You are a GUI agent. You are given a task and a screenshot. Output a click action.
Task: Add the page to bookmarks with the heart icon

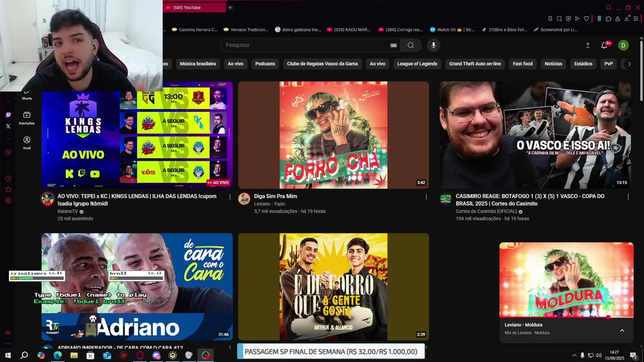586,19
